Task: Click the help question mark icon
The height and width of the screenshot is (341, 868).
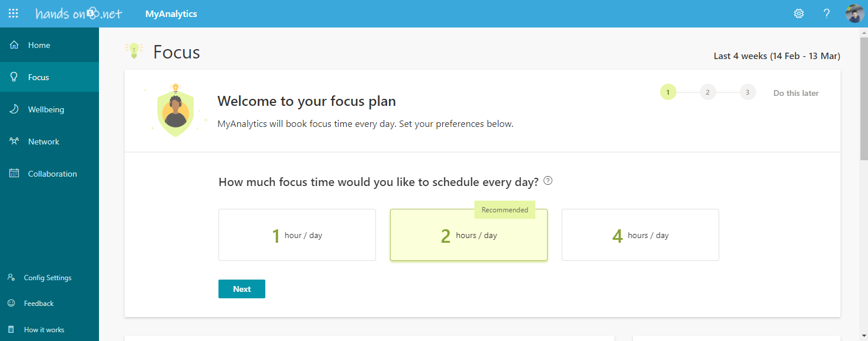Action: pos(826,13)
